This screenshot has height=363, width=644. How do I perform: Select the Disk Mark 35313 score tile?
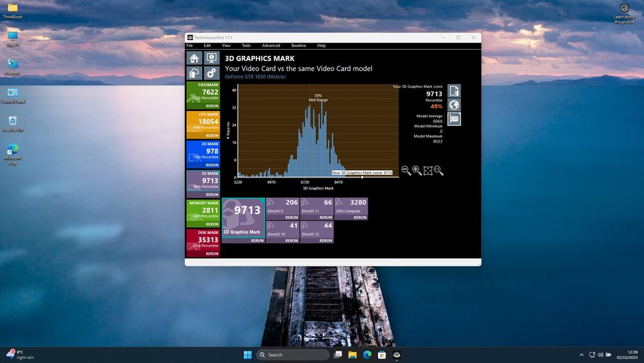tap(204, 240)
